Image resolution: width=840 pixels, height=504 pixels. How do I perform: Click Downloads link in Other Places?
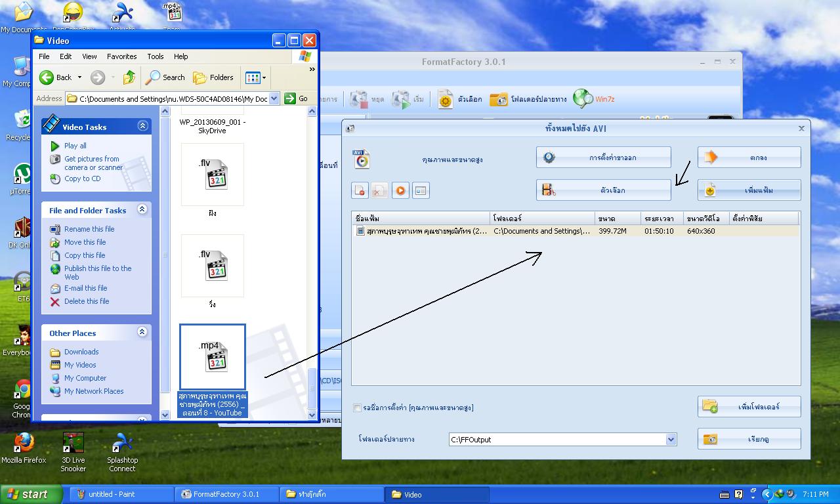pyautogui.click(x=81, y=352)
